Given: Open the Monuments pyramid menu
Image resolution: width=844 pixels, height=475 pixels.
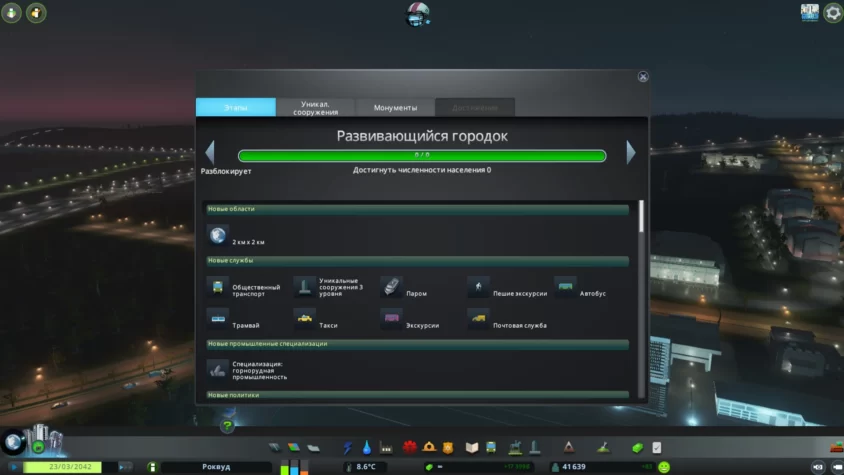Looking at the screenshot, I should pos(568,447).
